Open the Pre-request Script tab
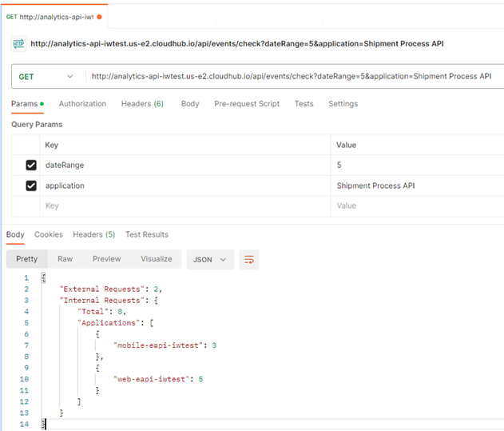Viewport: 504px width, 431px height. [x=247, y=104]
